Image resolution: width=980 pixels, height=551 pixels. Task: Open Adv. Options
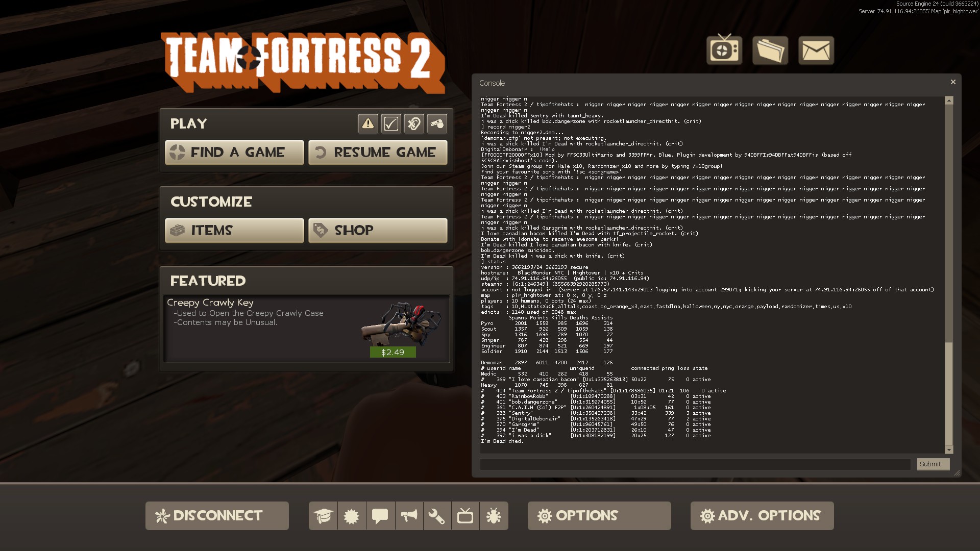tap(762, 516)
